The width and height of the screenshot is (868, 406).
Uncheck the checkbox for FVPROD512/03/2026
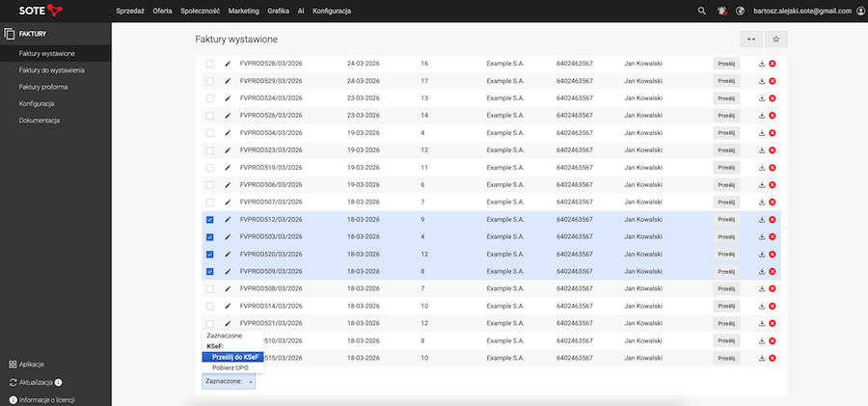click(210, 220)
